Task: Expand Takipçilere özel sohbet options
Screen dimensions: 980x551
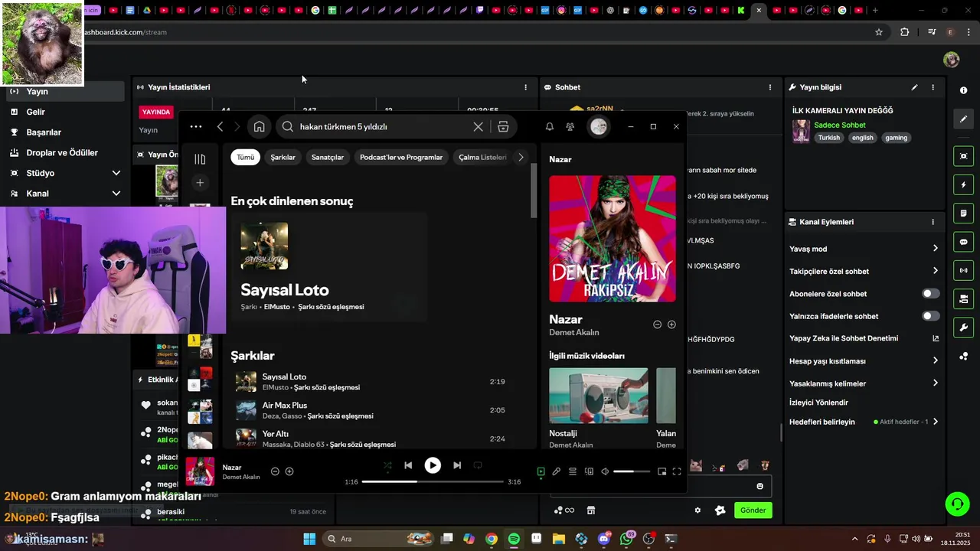Action: 935,271
